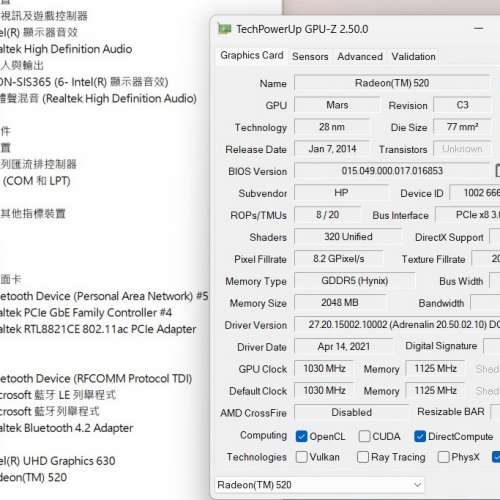Toggle the OpenCL checkbox

pos(301,436)
